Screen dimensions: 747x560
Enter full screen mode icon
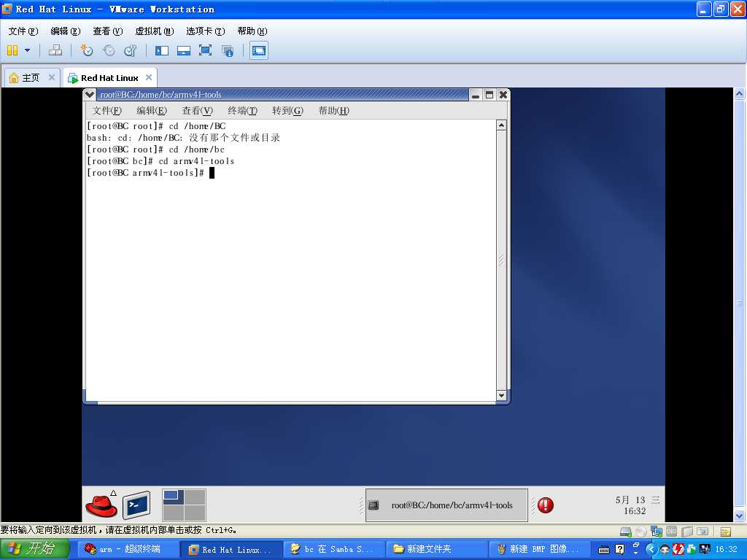(205, 50)
